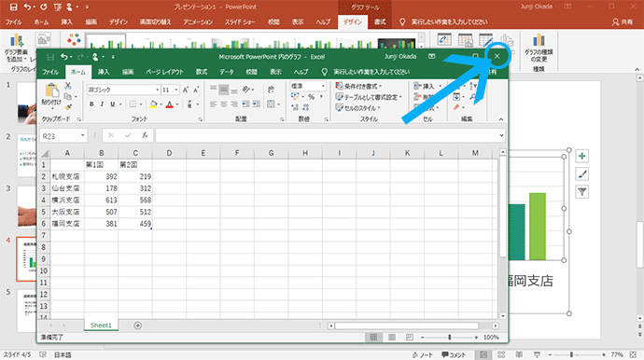644x360 pixels.
Task: Switch Excel to Page Break Preview view
Action: [410, 337]
